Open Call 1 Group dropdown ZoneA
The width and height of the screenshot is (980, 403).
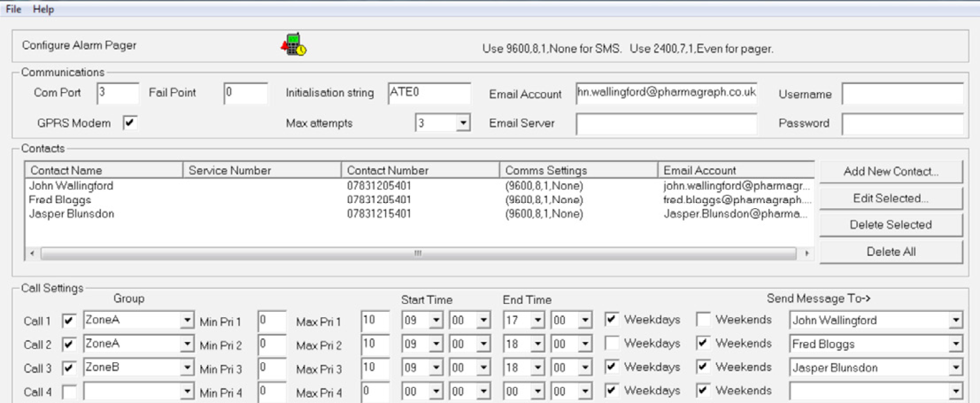[x=187, y=320]
